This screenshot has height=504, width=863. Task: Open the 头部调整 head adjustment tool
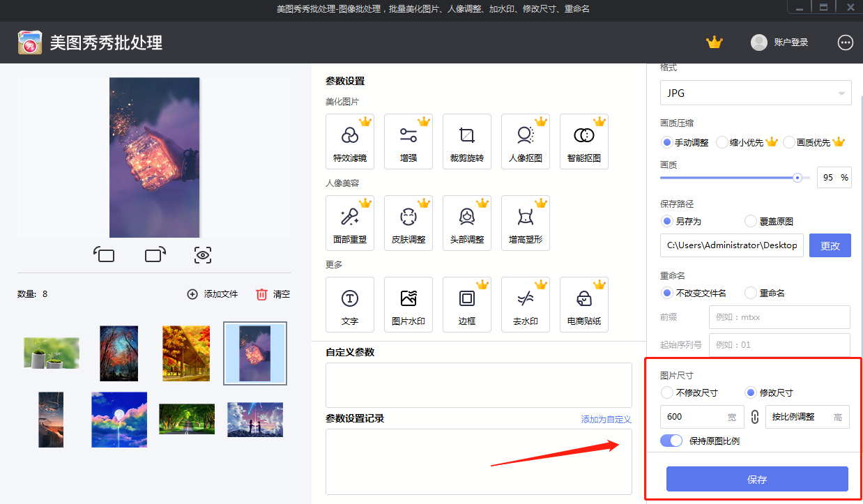pos(467,223)
